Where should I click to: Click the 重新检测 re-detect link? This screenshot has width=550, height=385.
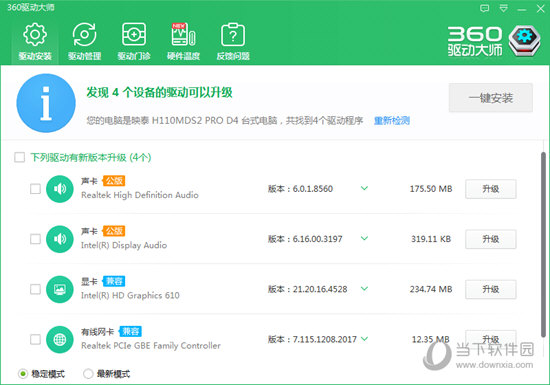point(392,121)
